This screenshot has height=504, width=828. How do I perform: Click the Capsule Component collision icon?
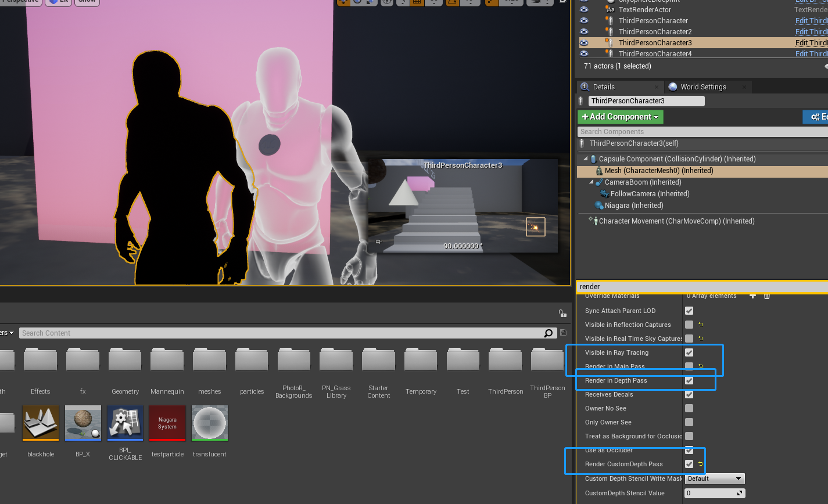pyautogui.click(x=592, y=159)
